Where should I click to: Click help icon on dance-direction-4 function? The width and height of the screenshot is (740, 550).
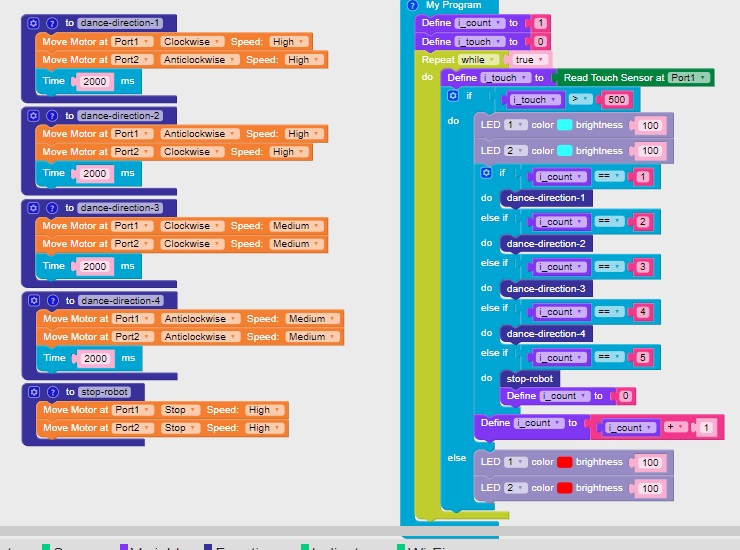click(52, 300)
